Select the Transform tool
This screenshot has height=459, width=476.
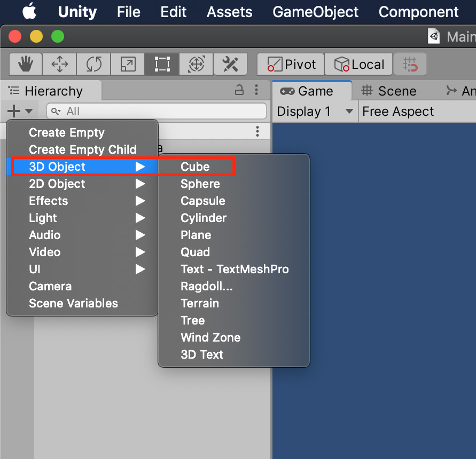pyautogui.click(x=196, y=64)
